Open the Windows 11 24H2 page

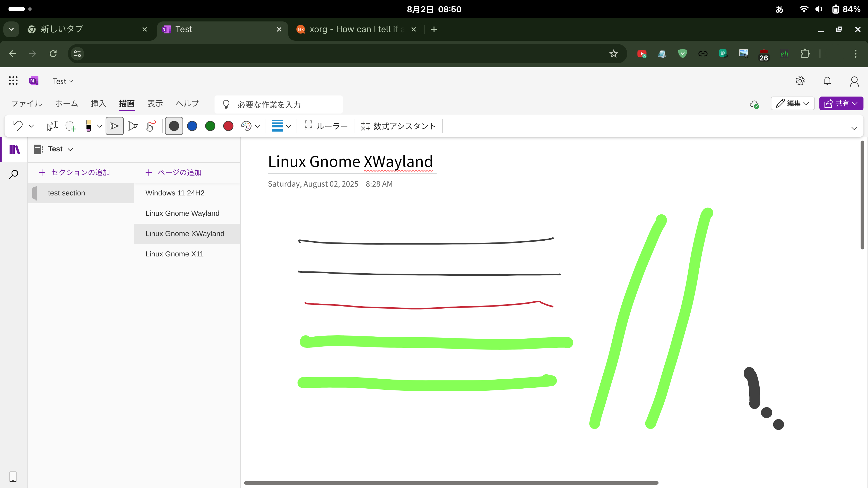[187, 193]
